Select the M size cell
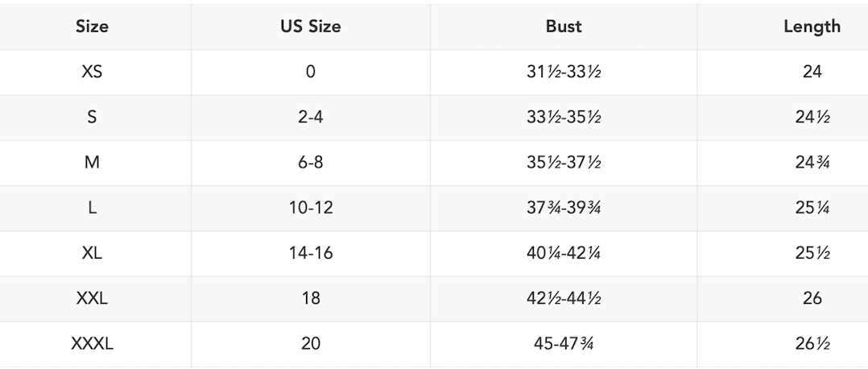The width and height of the screenshot is (868, 369). click(x=92, y=163)
